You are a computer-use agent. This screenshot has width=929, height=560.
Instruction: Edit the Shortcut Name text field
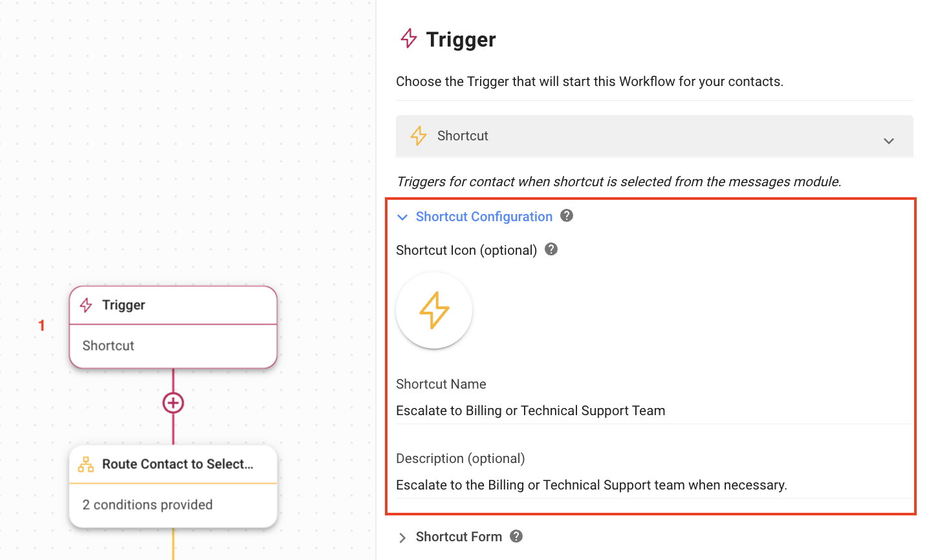[x=654, y=411]
